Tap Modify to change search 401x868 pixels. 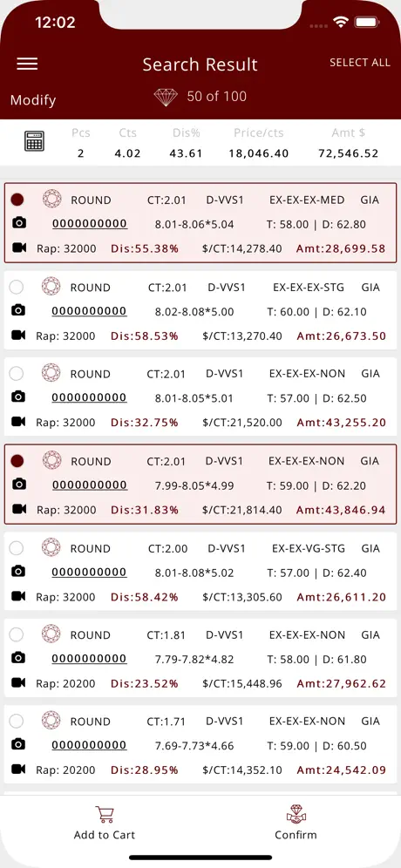(x=33, y=100)
